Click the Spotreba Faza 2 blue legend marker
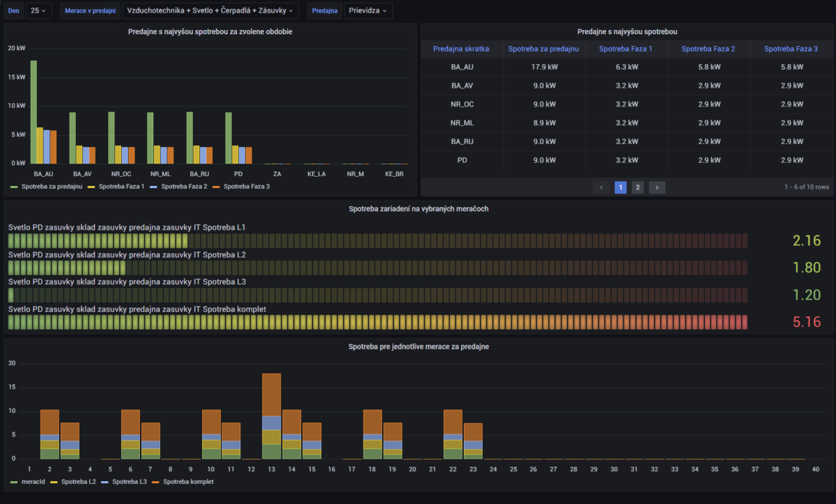This screenshot has height=504, width=836. click(154, 187)
